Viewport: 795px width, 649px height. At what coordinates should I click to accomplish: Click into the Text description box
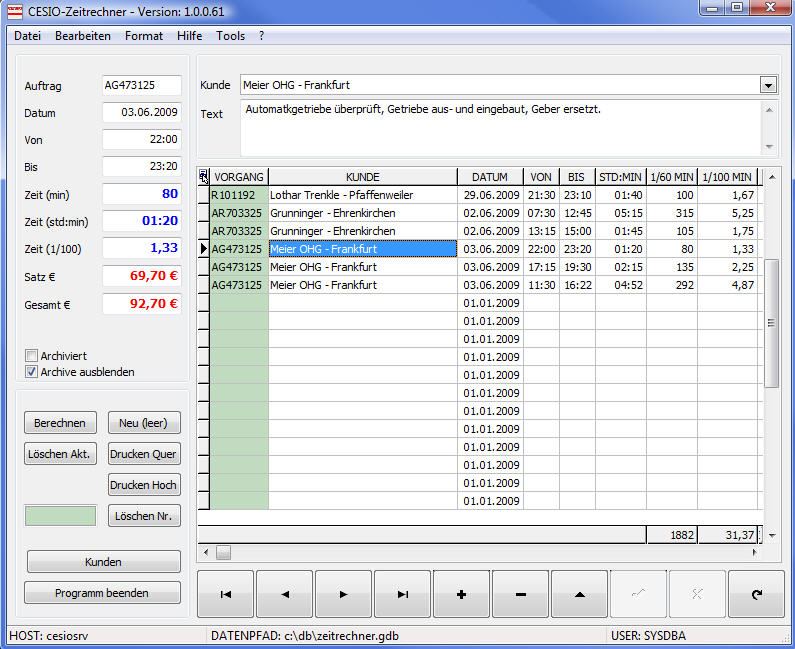click(501, 128)
